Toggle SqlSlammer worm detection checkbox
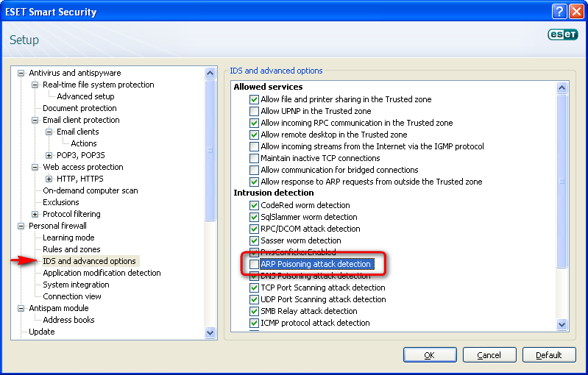Viewport: 588px width, 375px height. tap(254, 218)
